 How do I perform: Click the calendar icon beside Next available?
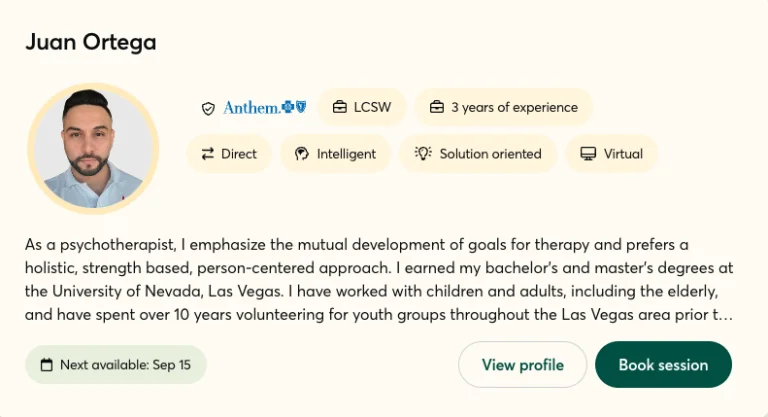[x=46, y=365]
